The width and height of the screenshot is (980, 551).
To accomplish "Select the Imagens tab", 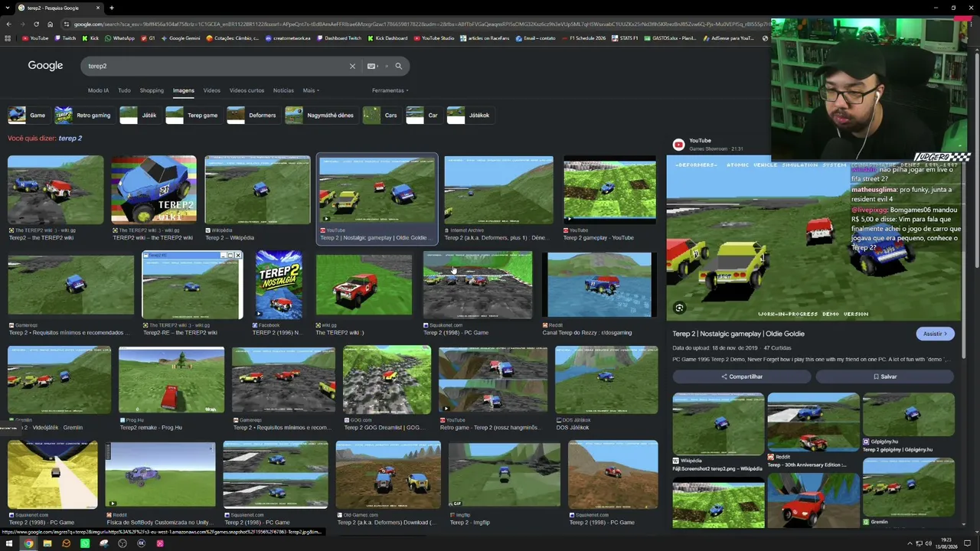I will [183, 90].
